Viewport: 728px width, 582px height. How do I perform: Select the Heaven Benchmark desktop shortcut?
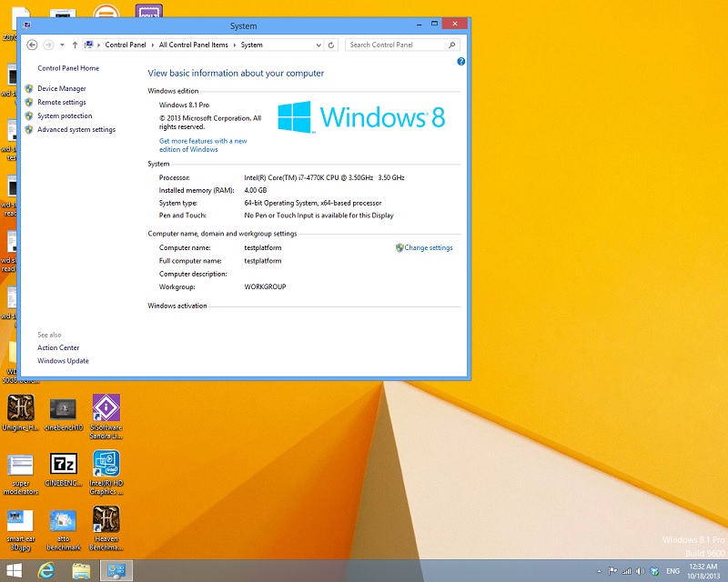click(x=106, y=528)
